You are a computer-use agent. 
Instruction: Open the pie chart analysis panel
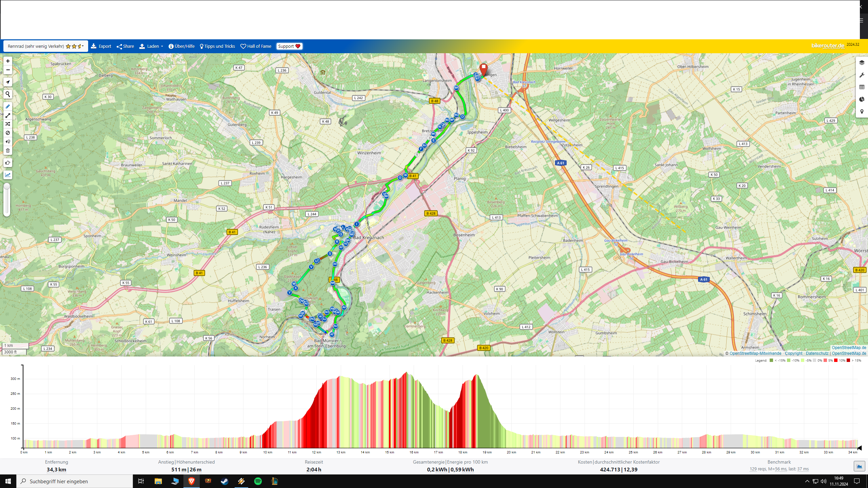pyautogui.click(x=862, y=99)
